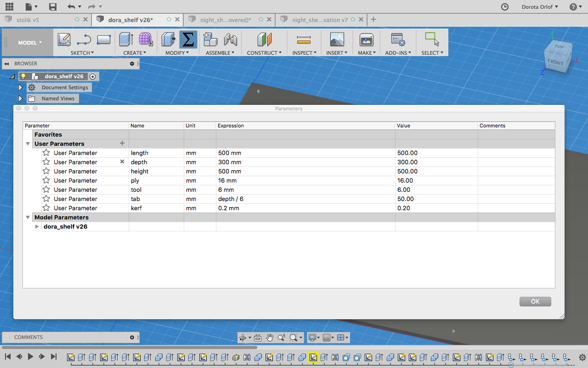Collapse the User Parameters group
This screenshot has height=368, width=588.
28,144
